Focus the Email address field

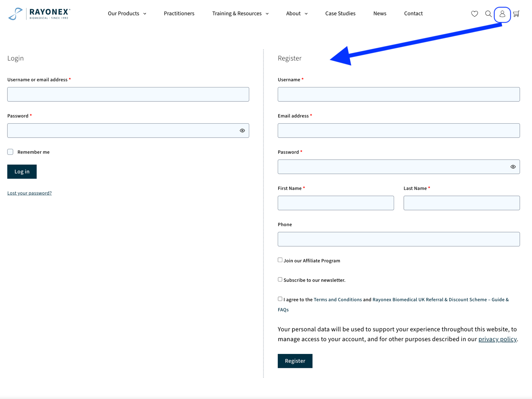[399, 131]
